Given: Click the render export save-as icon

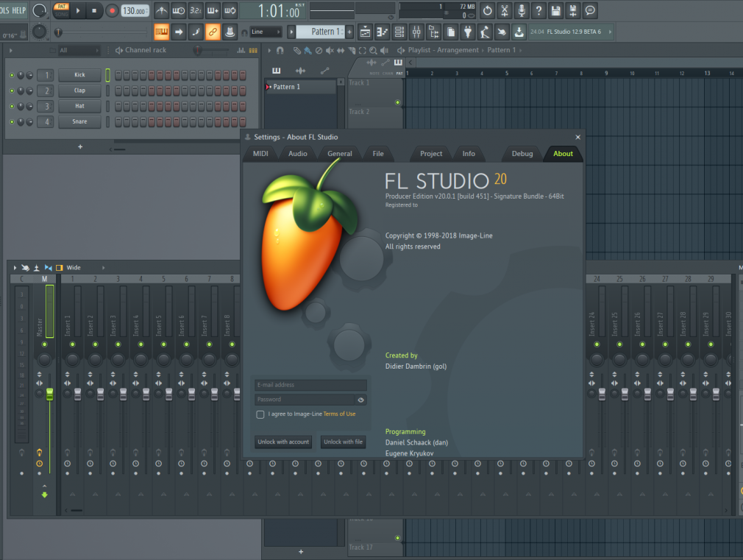Looking at the screenshot, I should 573,10.
